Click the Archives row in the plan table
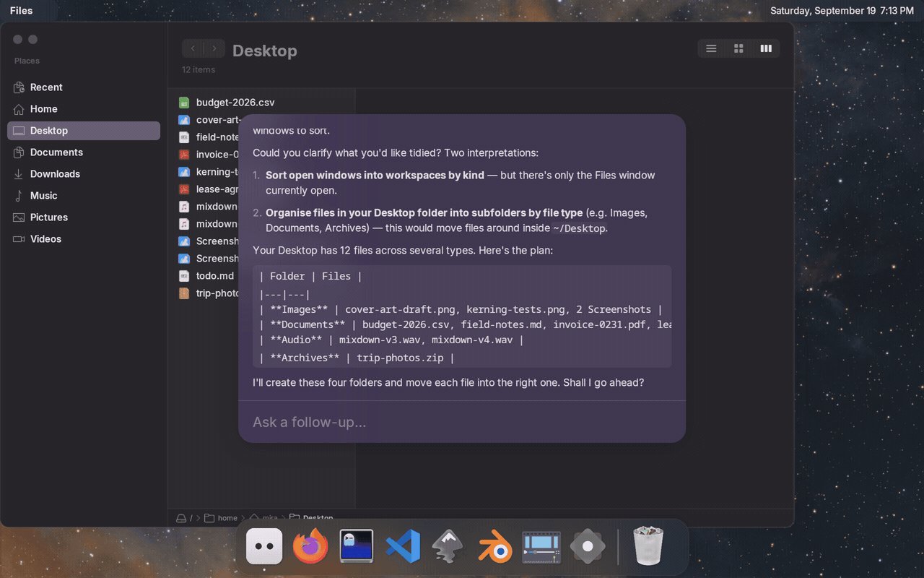924x578 pixels. (x=357, y=358)
